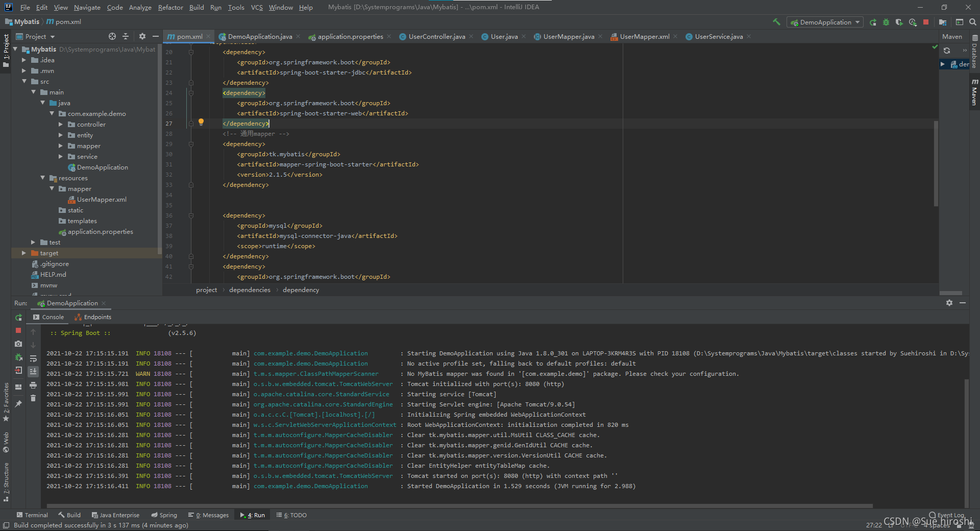Toggle scroll to end of console
The width and height of the screenshot is (980, 531).
pos(33,372)
